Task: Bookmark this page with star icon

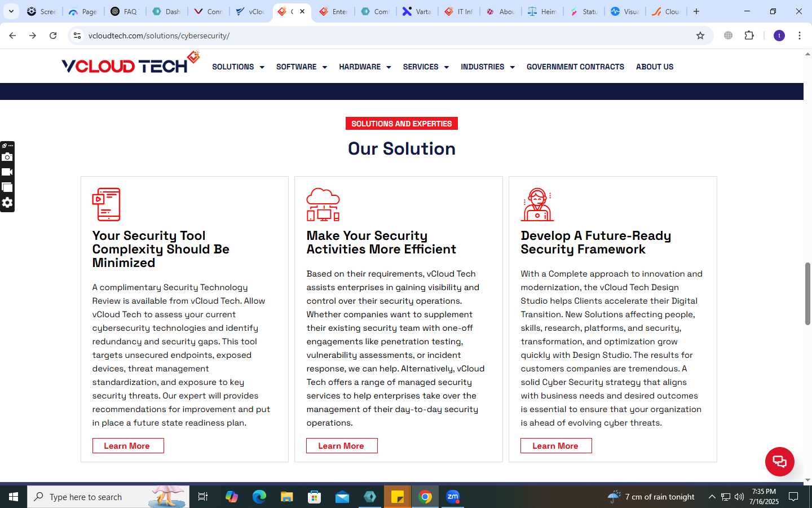Action: click(x=700, y=36)
